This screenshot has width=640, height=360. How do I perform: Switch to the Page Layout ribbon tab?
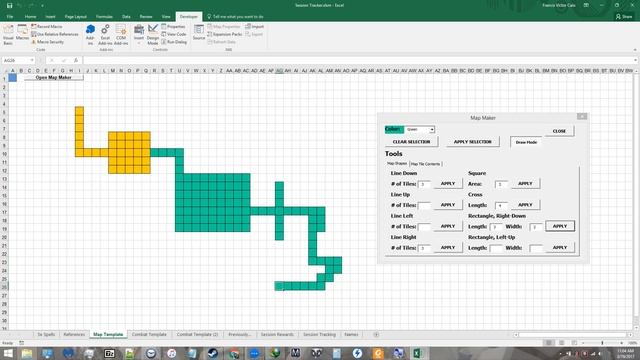click(76, 17)
